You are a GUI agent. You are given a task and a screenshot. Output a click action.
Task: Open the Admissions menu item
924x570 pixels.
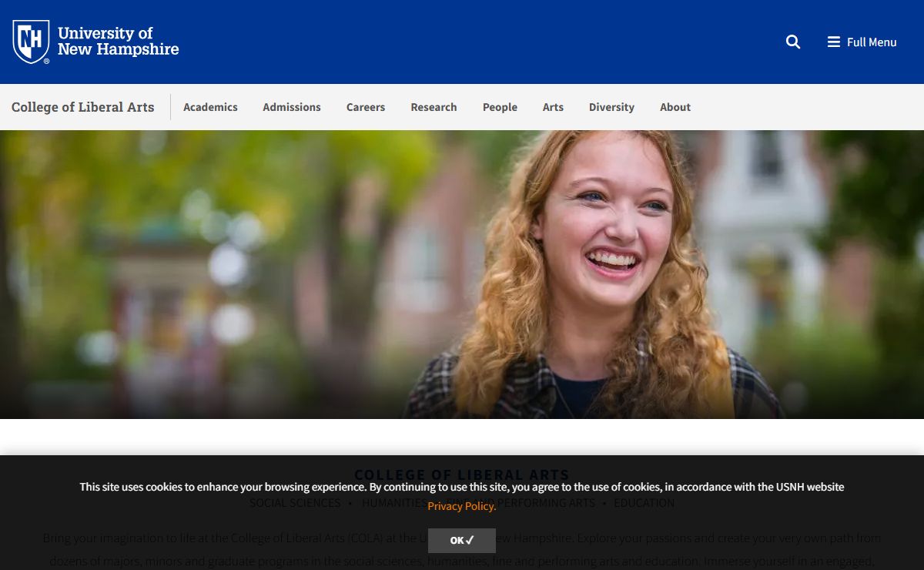tap(292, 107)
